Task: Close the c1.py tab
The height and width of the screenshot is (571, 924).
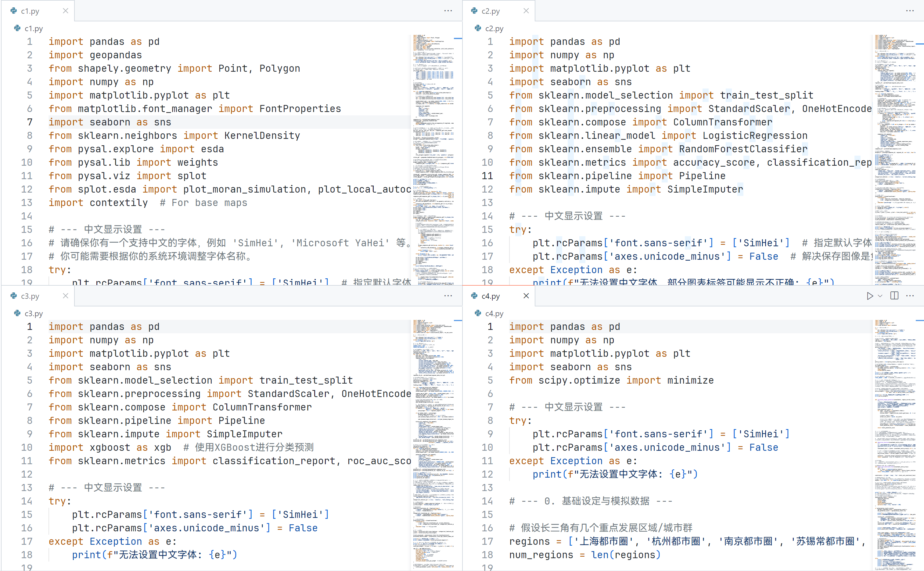Action: click(x=65, y=11)
